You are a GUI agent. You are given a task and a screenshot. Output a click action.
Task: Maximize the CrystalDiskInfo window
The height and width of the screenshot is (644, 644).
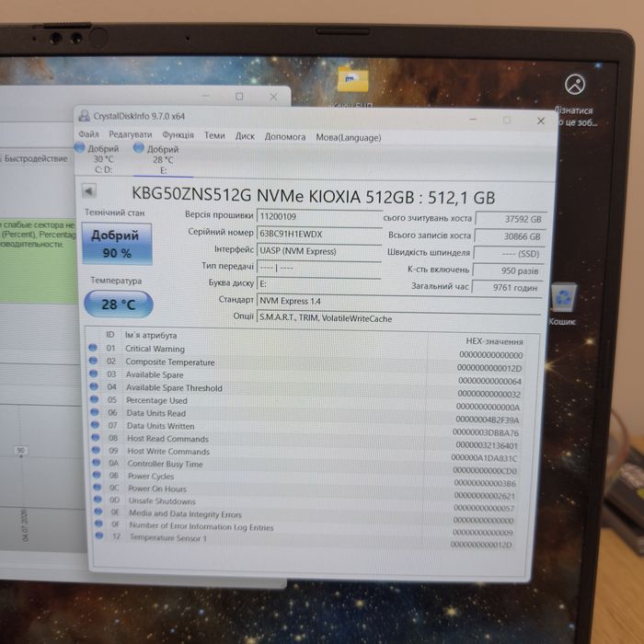pos(506,120)
